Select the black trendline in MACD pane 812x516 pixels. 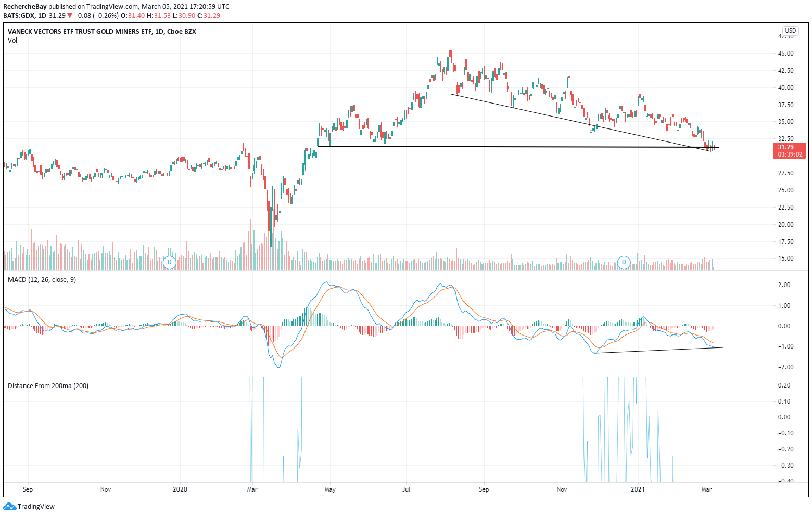pyautogui.click(x=659, y=351)
